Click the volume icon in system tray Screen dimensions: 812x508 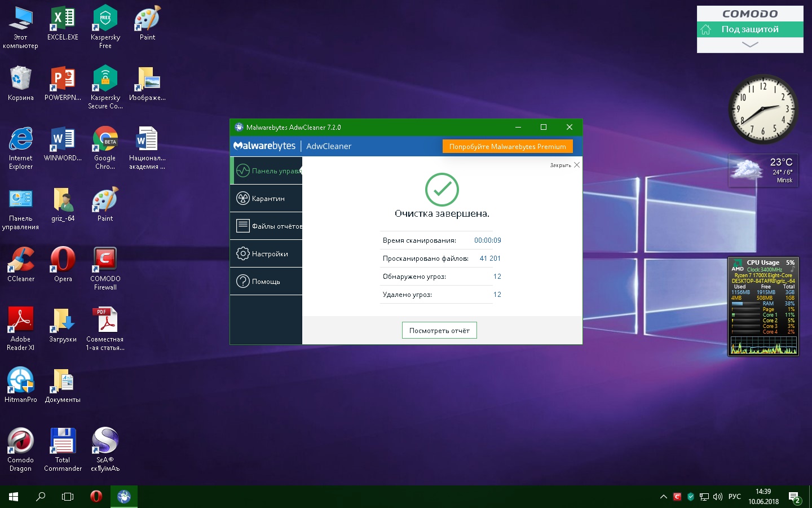click(x=718, y=497)
